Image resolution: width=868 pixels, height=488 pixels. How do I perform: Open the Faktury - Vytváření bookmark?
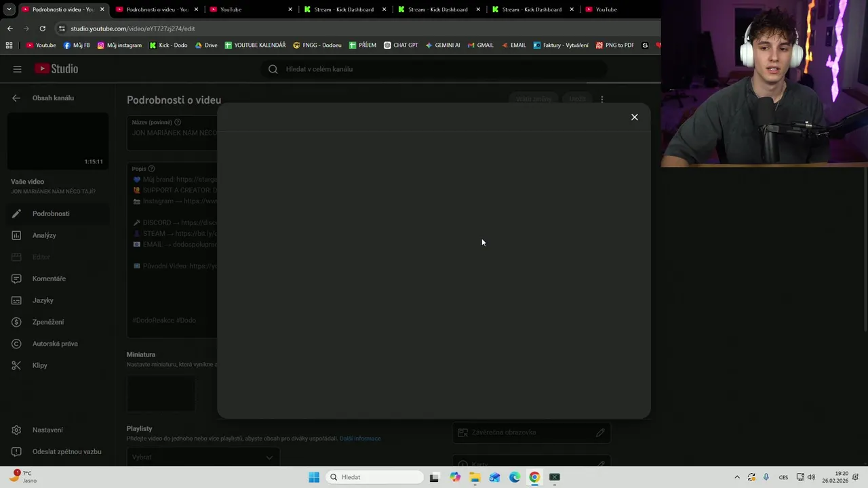(561, 45)
